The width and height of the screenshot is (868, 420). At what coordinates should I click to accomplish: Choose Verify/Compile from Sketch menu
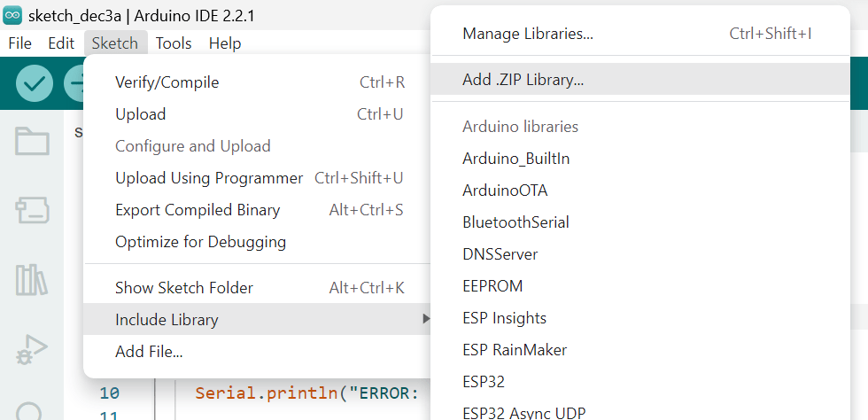coord(257,82)
